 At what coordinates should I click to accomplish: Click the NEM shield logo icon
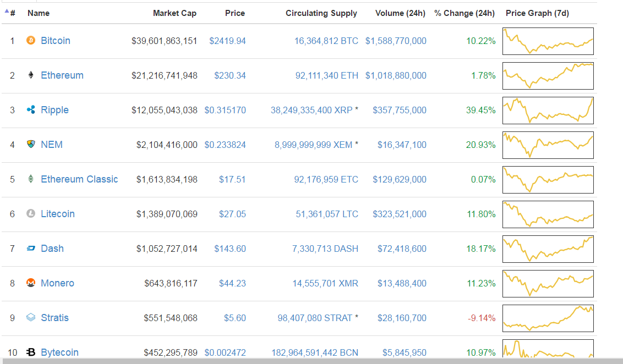coord(31,144)
